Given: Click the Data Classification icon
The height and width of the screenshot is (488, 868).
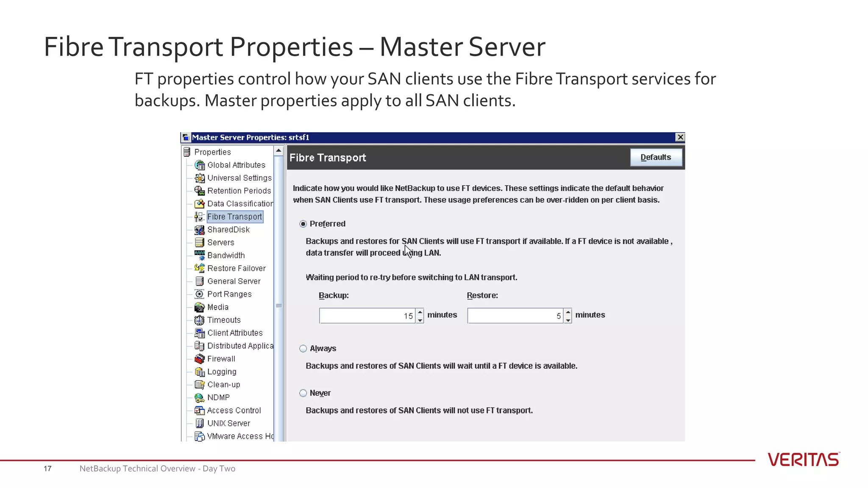Looking at the screenshot, I should tap(200, 204).
